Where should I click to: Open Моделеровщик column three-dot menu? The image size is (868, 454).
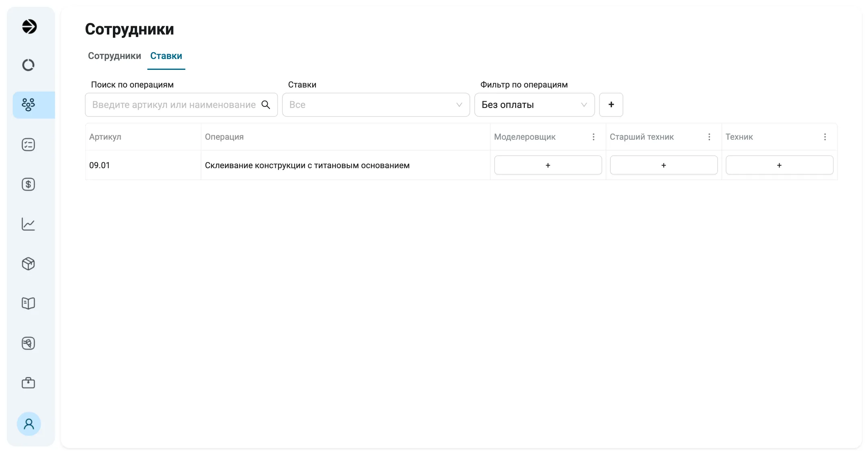tap(594, 137)
